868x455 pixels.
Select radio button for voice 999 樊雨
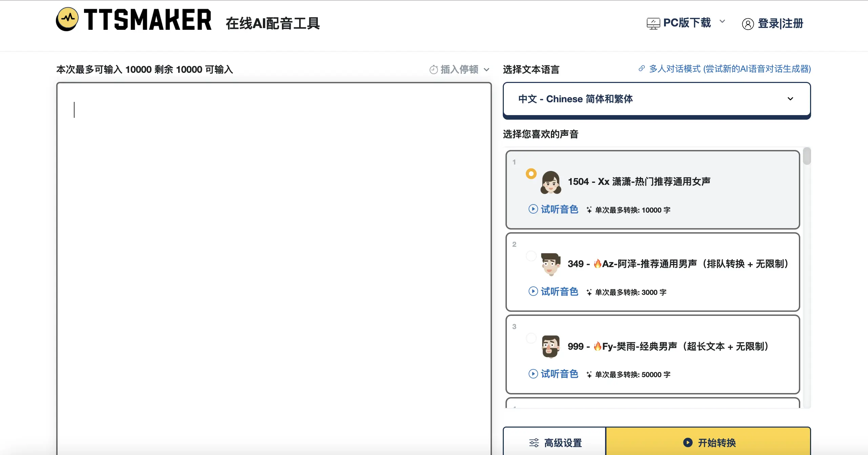pyautogui.click(x=531, y=338)
